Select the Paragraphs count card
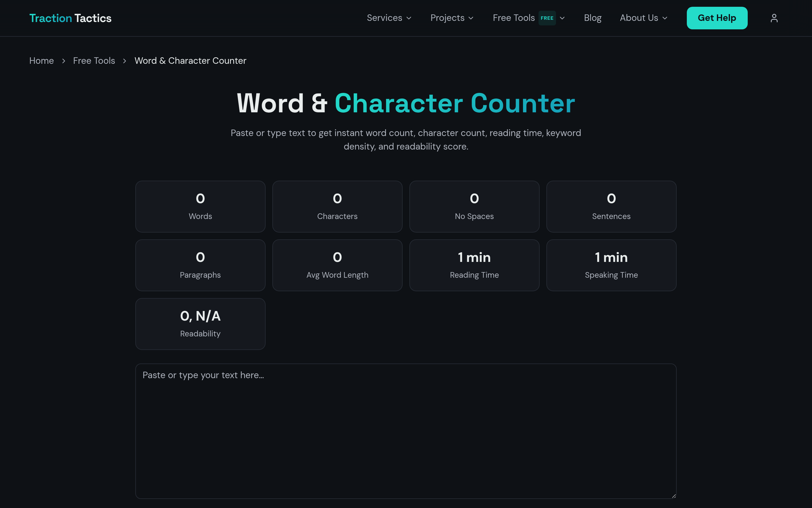Screen dimensions: 812x508 coord(200,265)
